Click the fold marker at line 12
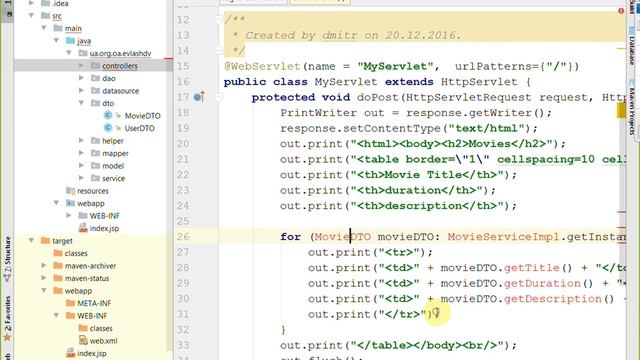Image resolution: width=640 pixels, height=360 pixels. [x=219, y=19]
